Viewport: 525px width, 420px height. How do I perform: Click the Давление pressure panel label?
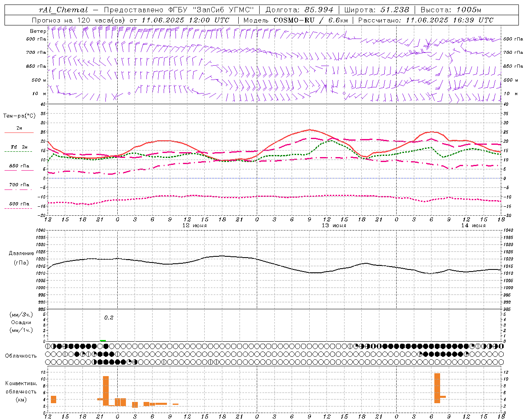[21, 253]
